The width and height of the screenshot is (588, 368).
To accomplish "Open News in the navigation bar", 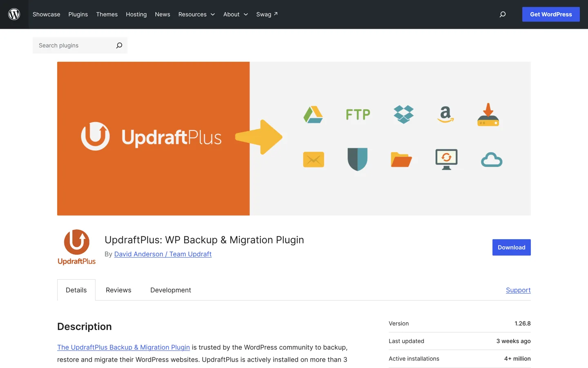I will point(163,14).
